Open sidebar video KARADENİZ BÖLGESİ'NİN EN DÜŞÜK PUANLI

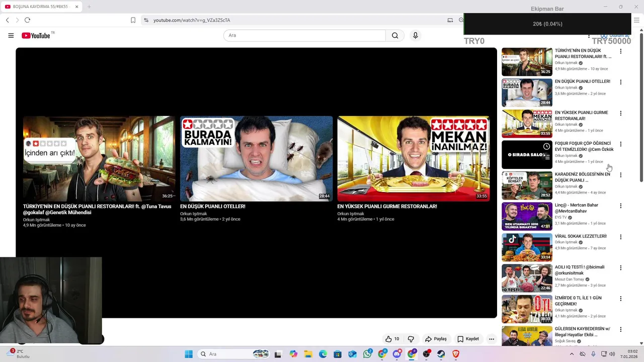point(582,177)
